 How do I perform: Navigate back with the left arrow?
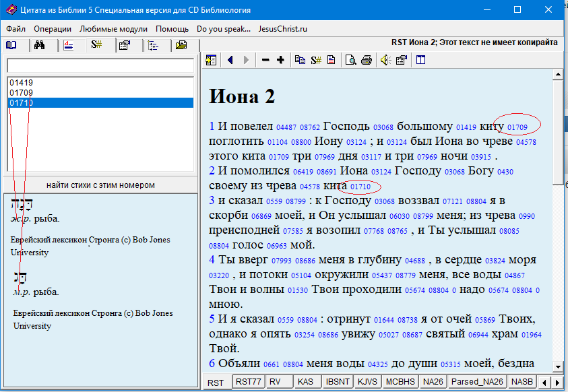tap(230, 60)
